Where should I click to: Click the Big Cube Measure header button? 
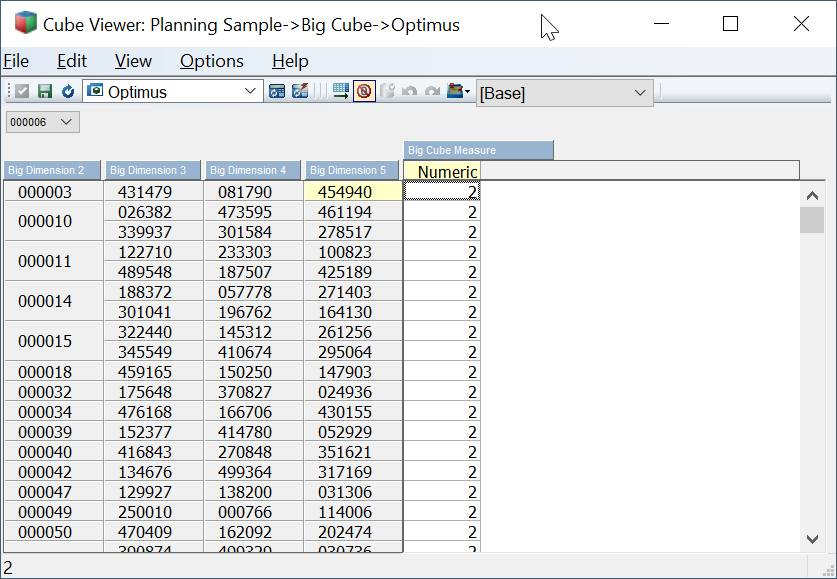(478, 150)
